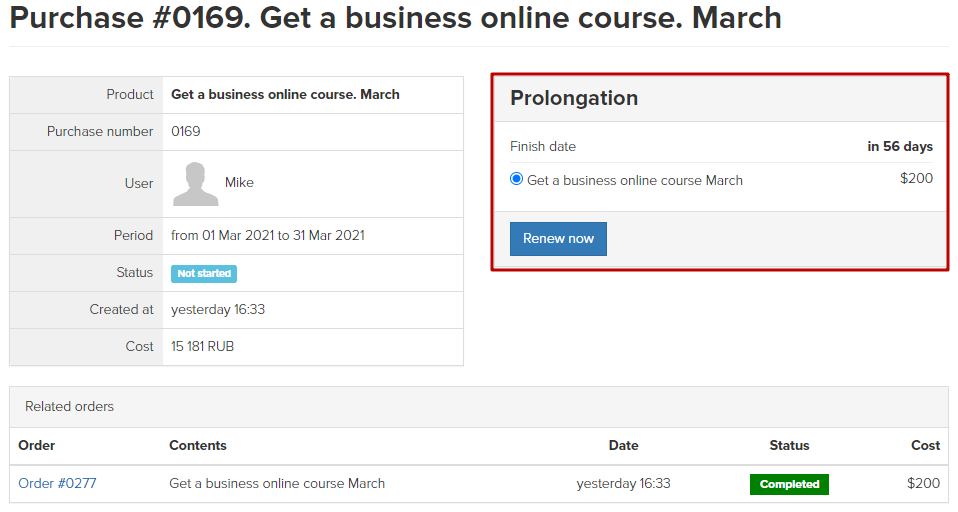Click the Prolongation panel heading
Viewport: 958px width, 512px height.
pos(574,98)
